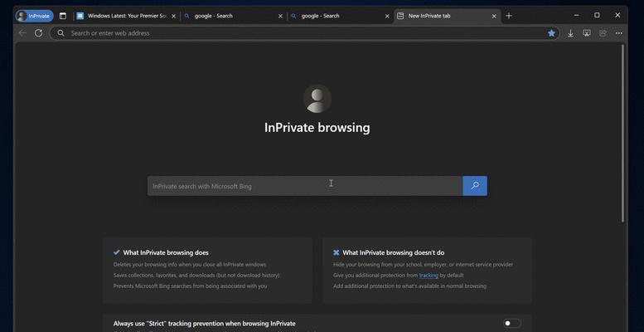Click What InPrivate browsing does heading

[x=166, y=252]
